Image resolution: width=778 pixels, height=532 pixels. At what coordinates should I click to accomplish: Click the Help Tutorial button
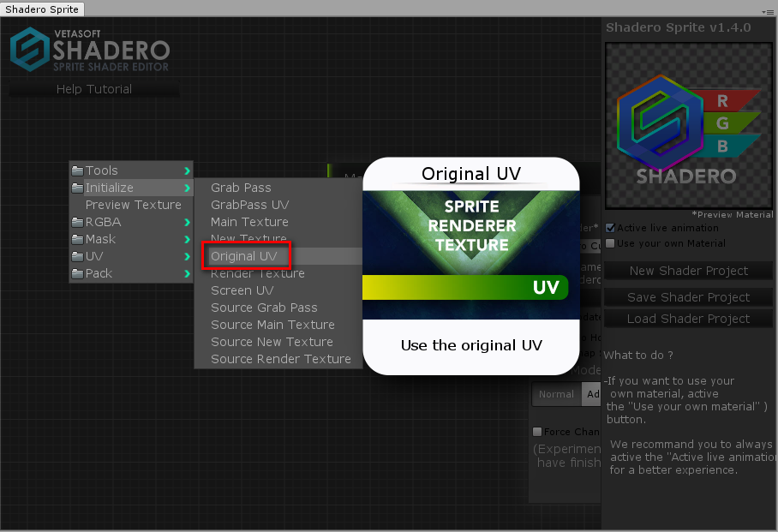(94, 89)
